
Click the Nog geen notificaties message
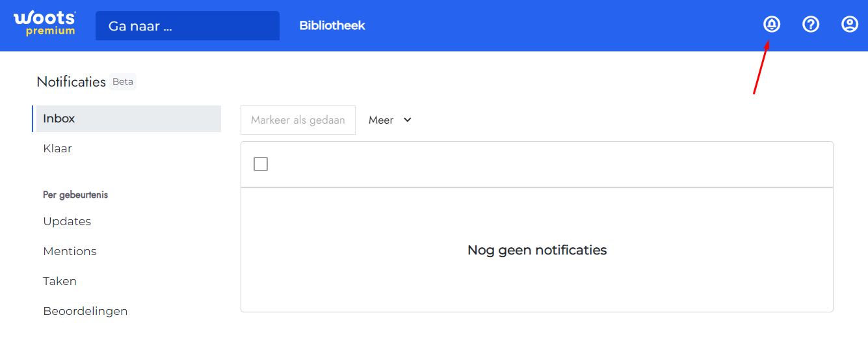(x=537, y=250)
